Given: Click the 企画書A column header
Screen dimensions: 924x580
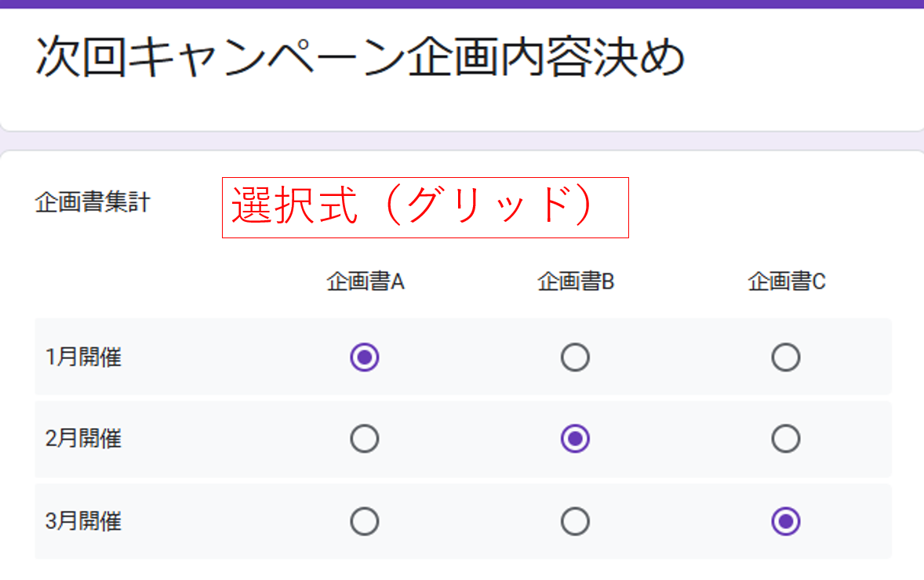Looking at the screenshot, I should (x=366, y=281).
